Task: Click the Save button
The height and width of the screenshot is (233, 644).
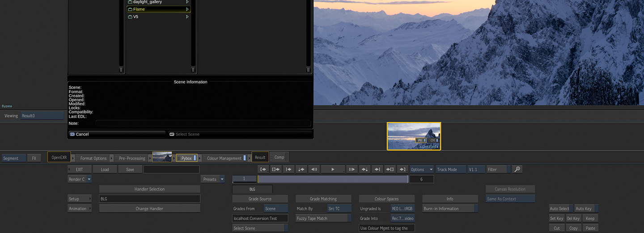Action: pos(130,170)
